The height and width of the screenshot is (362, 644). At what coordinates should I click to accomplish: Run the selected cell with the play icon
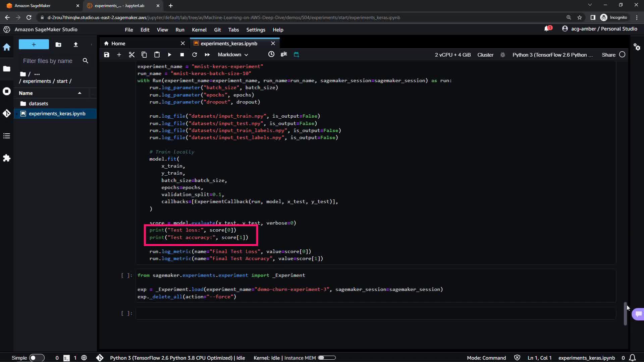click(169, 55)
